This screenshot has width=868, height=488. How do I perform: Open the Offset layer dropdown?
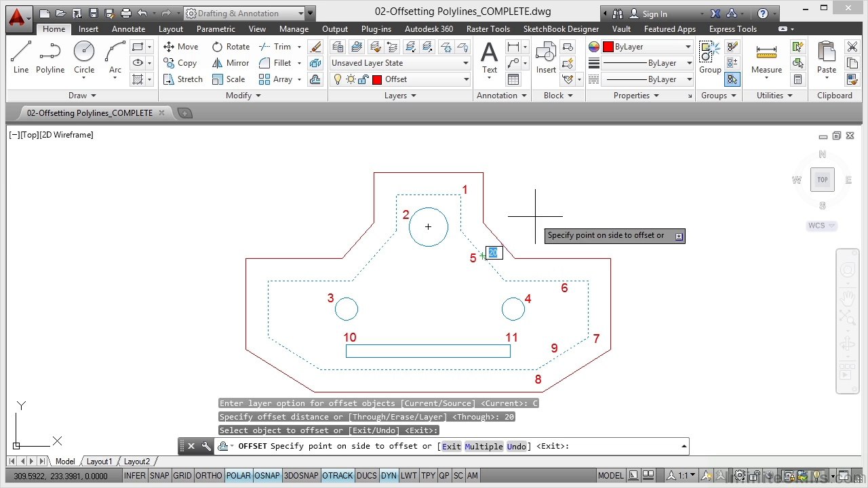pyautogui.click(x=399, y=79)
